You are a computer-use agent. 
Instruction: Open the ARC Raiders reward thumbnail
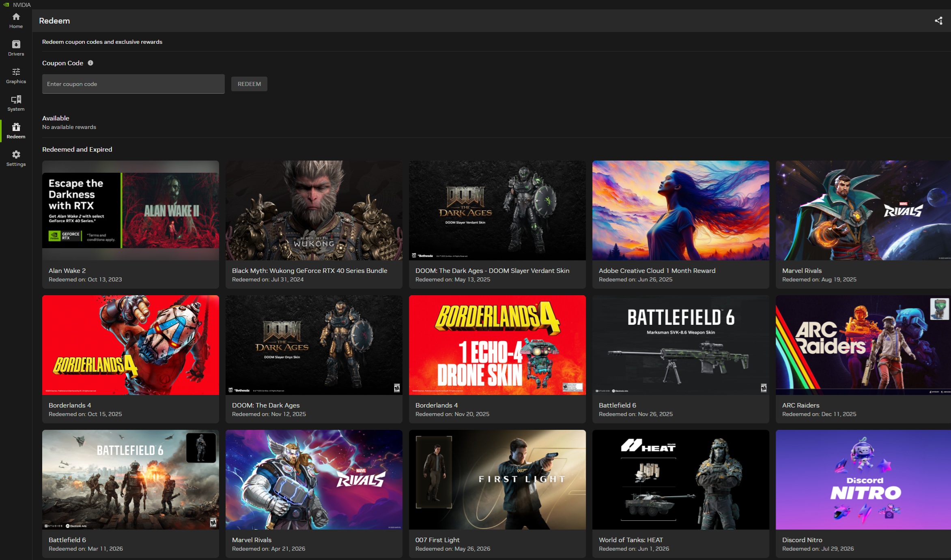point(863,345)
